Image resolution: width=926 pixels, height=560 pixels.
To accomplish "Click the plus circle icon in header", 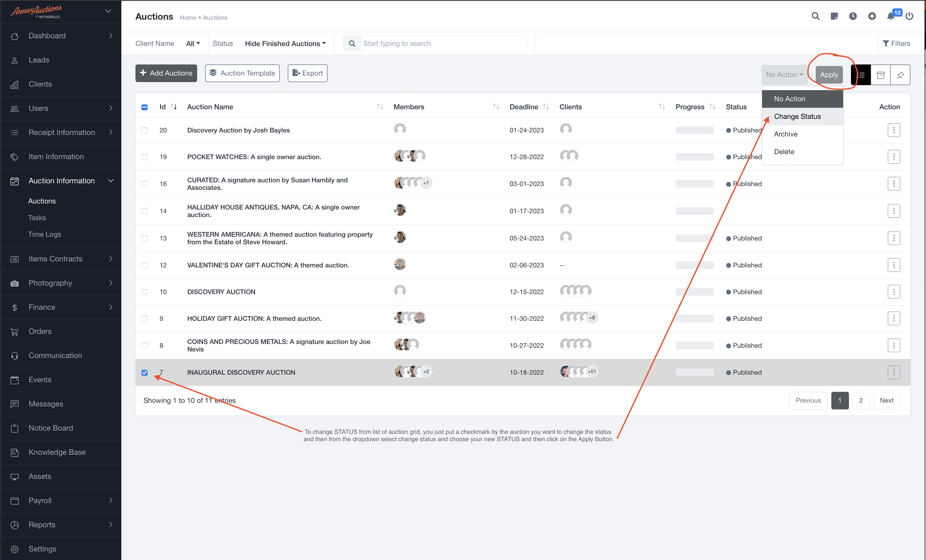I will coord(872,16).
